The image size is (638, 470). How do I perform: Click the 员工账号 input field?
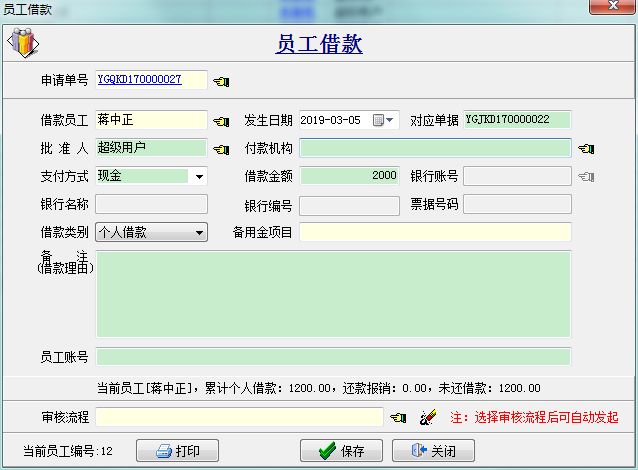coord(334,357)
